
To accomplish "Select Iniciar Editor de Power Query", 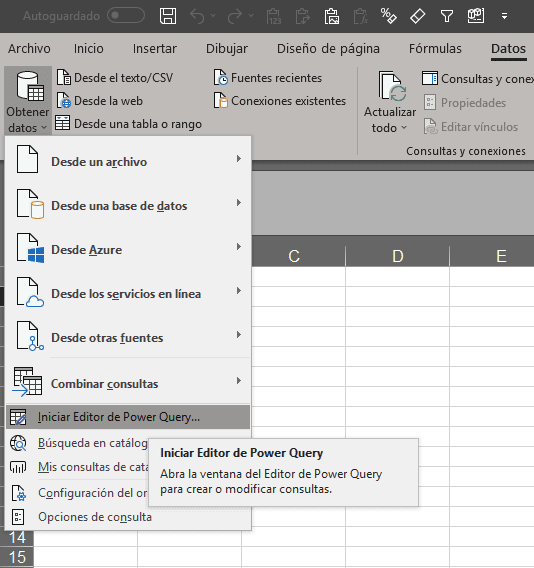I will [x=128, y=417].
